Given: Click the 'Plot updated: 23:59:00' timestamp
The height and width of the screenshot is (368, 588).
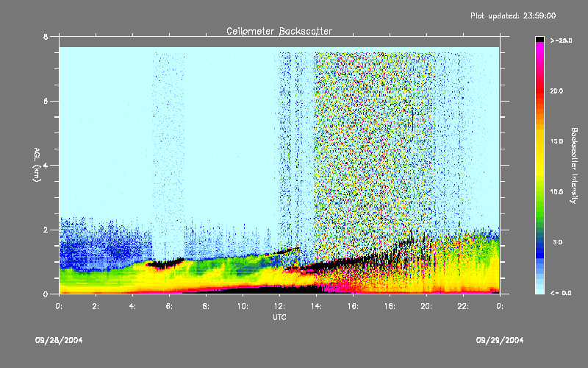Looking at the screenshot, I should point(513,15).
